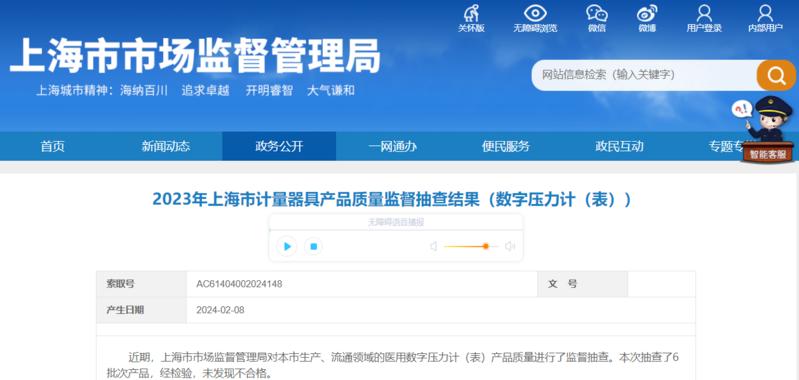Click the orange search magnifier button
The width and height of the screenshot is (799, 380).
pyautogui.click(x=776, y=75)
